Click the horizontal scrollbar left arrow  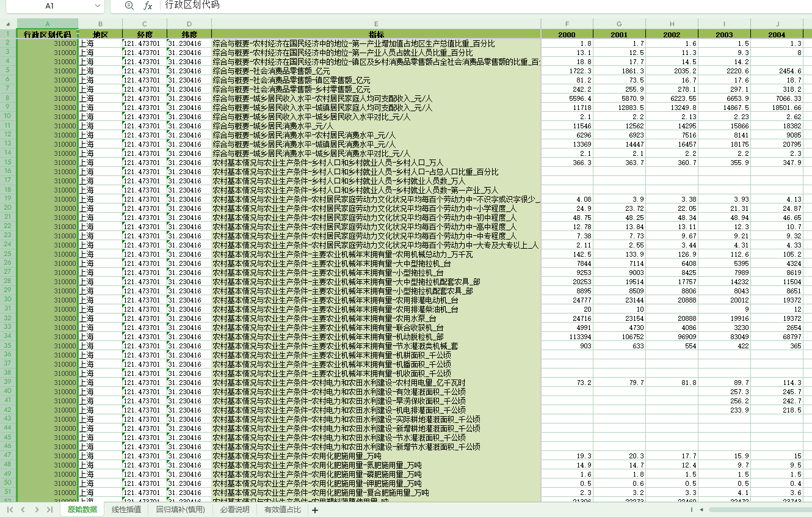[701, 510]
